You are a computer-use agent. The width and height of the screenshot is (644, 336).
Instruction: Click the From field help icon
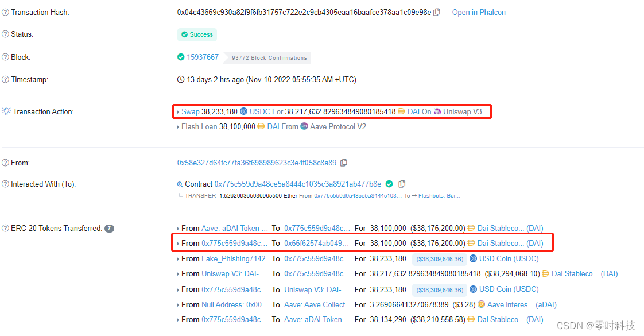pyautogui.click(x=5, y=163)
